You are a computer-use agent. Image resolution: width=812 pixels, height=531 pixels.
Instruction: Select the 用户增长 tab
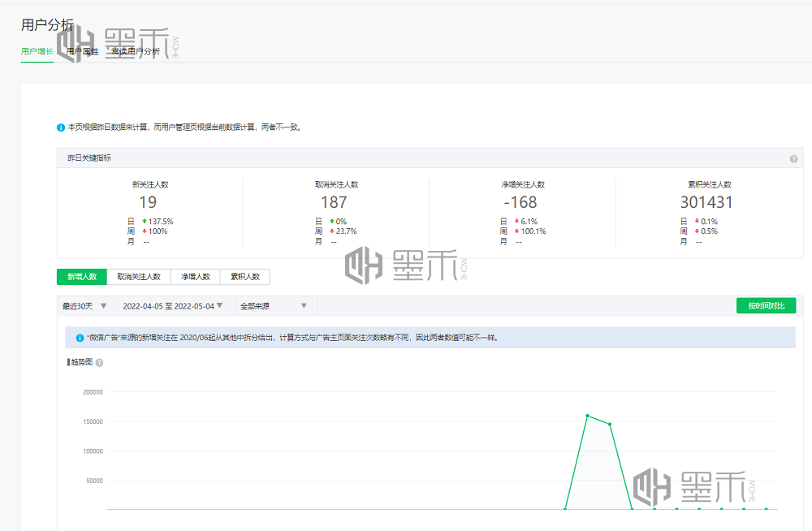point(37,51)
